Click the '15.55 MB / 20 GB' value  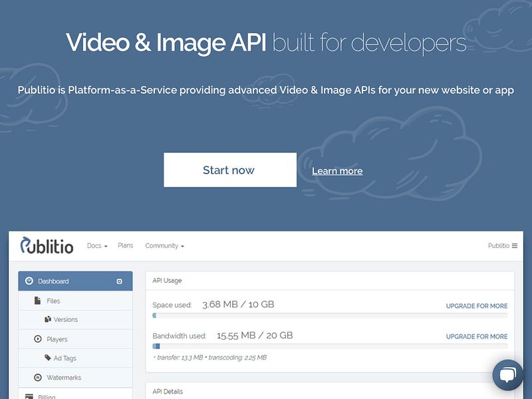tap(255, 336)
